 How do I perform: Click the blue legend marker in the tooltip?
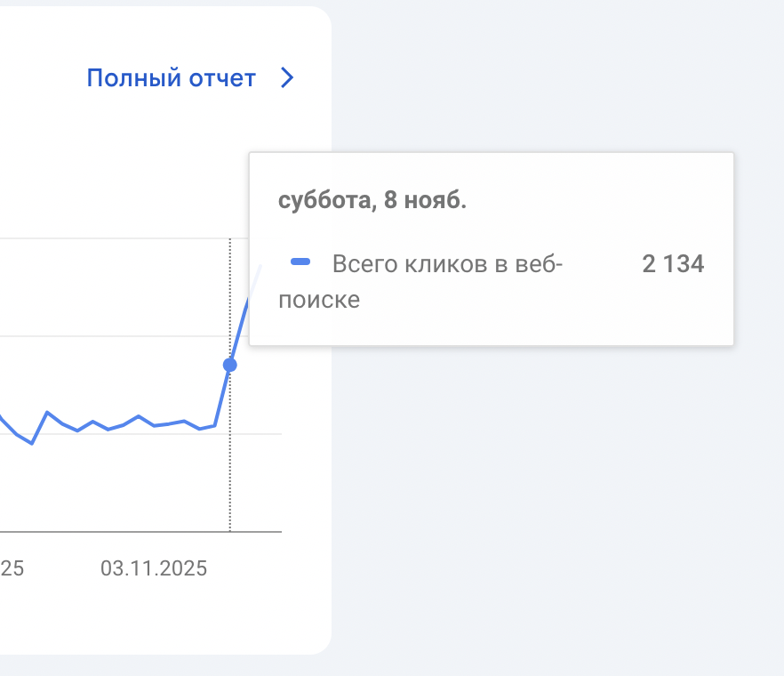pyautogui.click(x=300, y=262)
